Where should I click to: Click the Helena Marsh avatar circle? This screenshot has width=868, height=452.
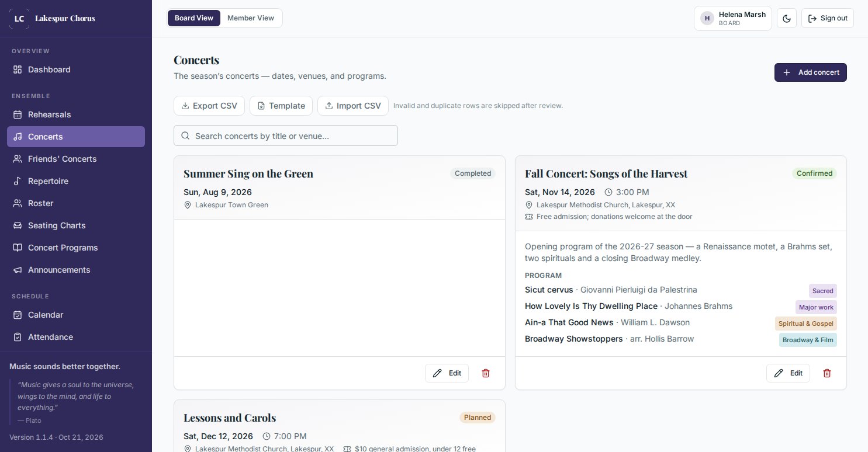(x=707, y=18)
